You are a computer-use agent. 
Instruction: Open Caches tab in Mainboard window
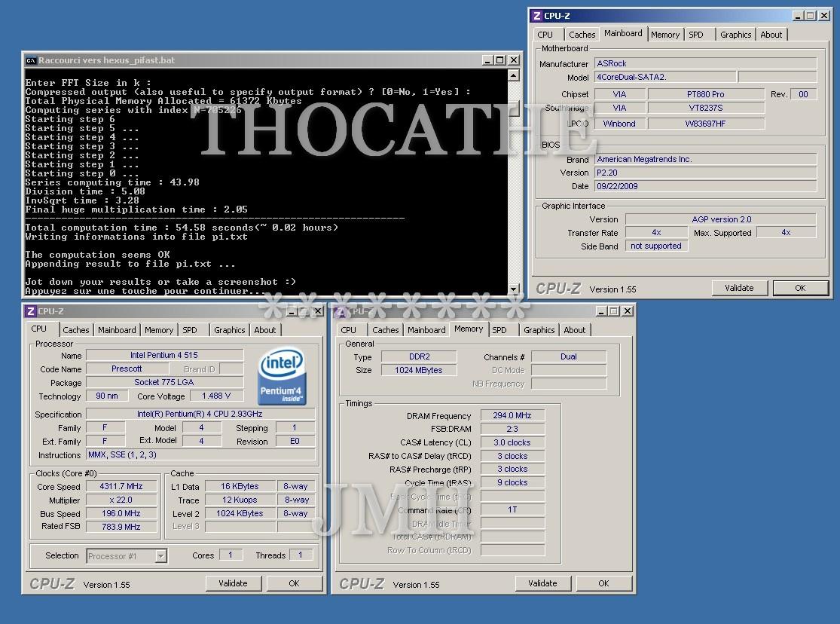tap(582, 35)
